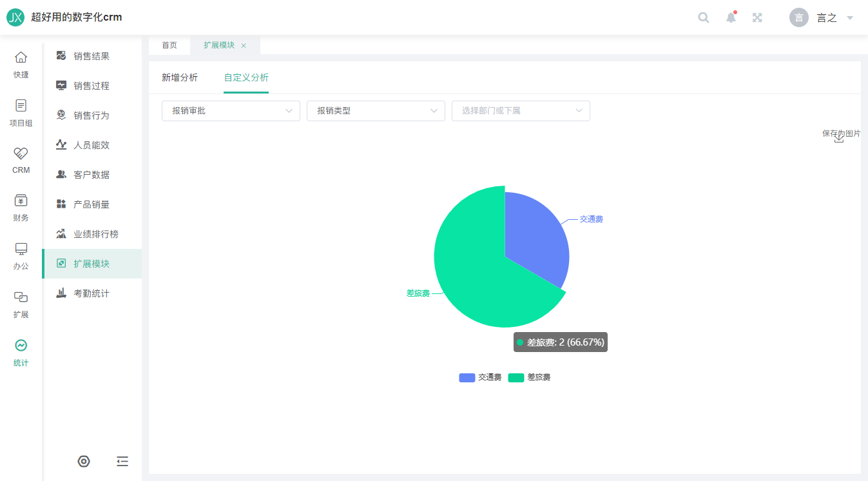Toggle fullscreen expand icon
Screen dimensions: 868x481
(x=758, y=17)
